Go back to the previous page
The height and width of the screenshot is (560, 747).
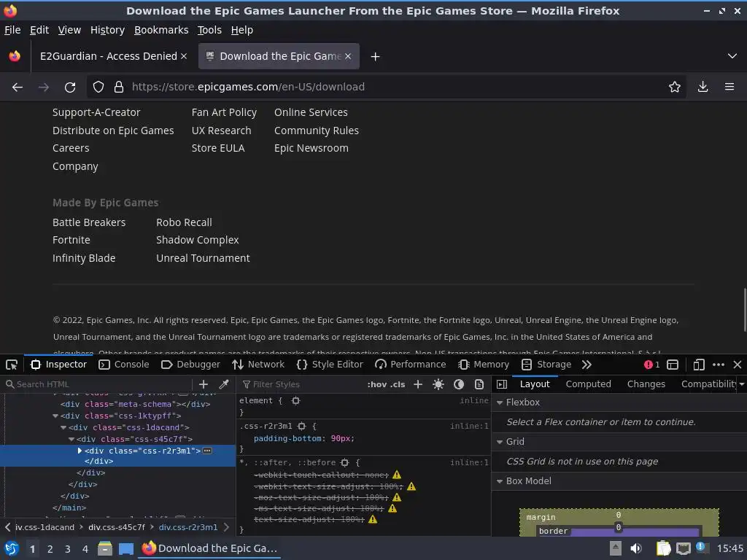[18, 87]
